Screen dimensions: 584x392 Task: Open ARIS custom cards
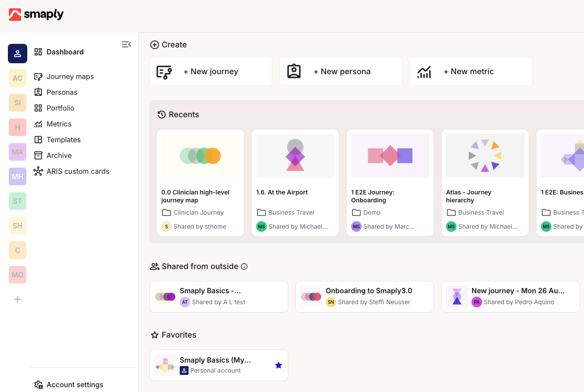pos(78,171)
